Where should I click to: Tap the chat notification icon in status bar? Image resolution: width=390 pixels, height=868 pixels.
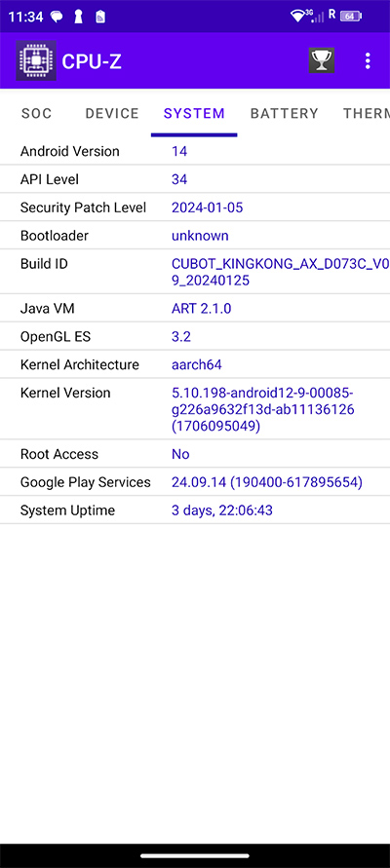[x=57, y=17]
